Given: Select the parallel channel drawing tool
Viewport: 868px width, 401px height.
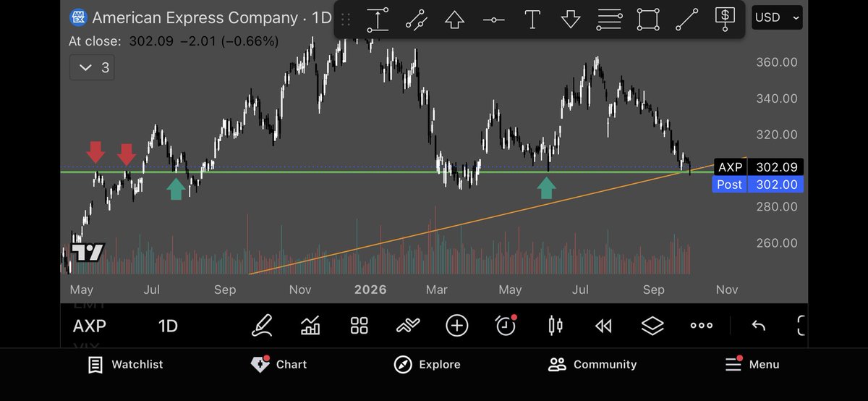Looking at the screenshot, I should tap(417, 20).
